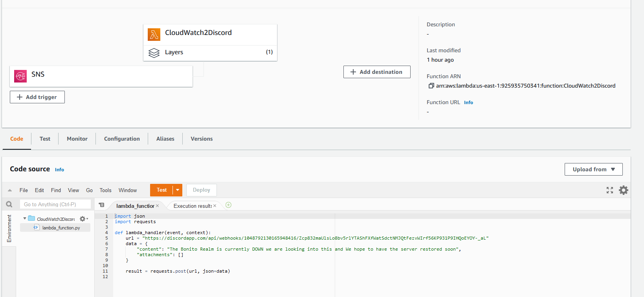Toggle fullscreen mode in the code editor
The height and width of the screenshot is (297, 644).
(x=609, y=190)
